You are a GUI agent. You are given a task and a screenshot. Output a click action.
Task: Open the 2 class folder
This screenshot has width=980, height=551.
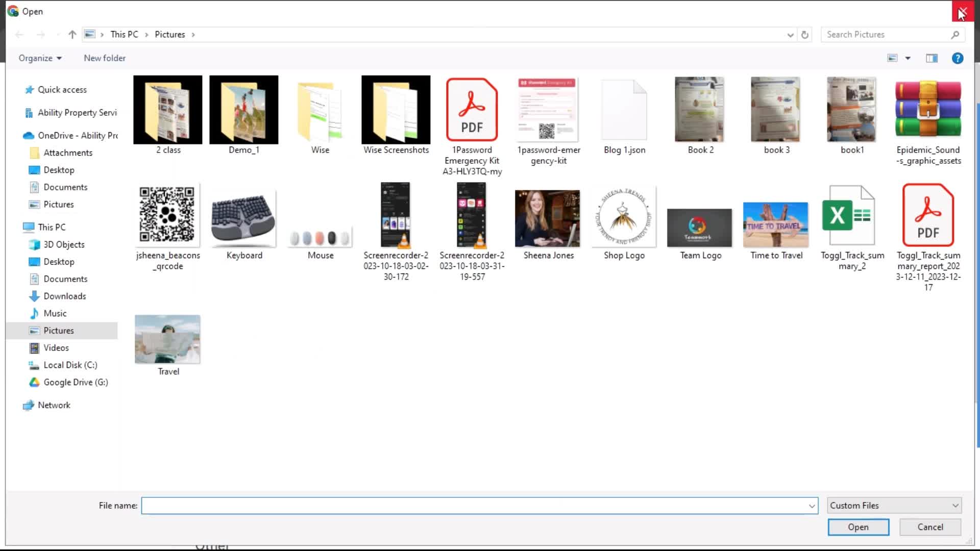click(168, 116)
